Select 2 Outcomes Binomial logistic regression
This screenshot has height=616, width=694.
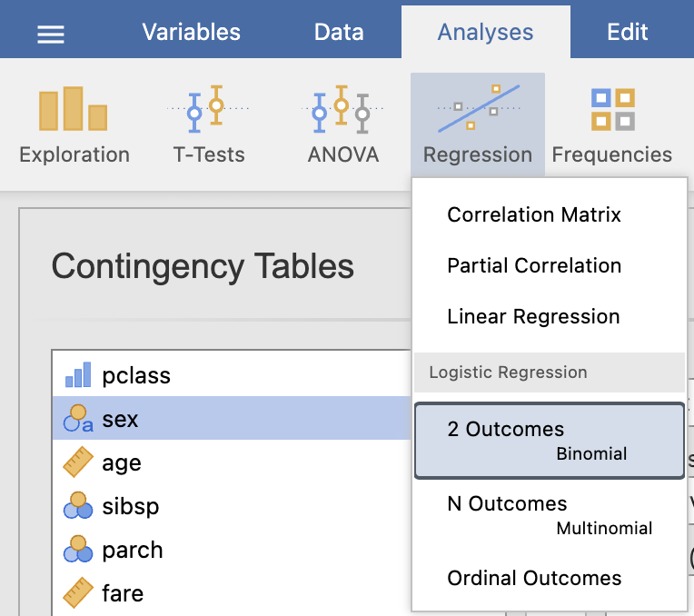(x=549, y=441)
